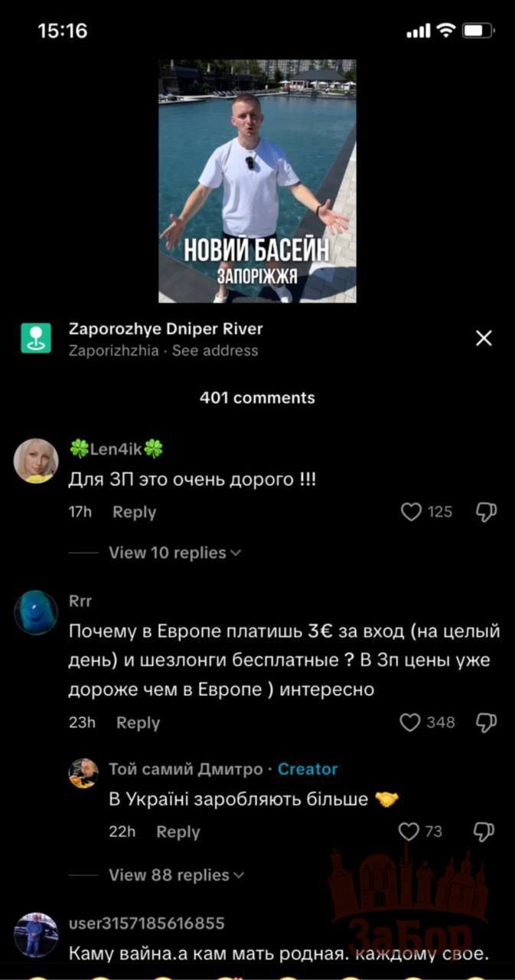This screenshot has height=980, width=515.
Task: Dislike Len4ik's comment
Action: pyautogui.click(x=487, y=512)
